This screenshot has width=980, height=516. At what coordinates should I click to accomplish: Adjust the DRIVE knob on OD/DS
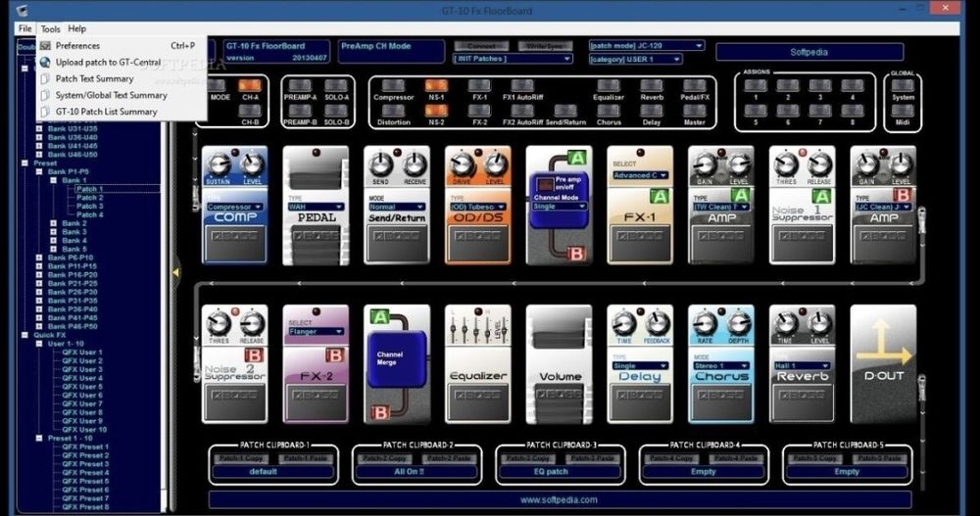pyautogui.click(x=462, y=164)
